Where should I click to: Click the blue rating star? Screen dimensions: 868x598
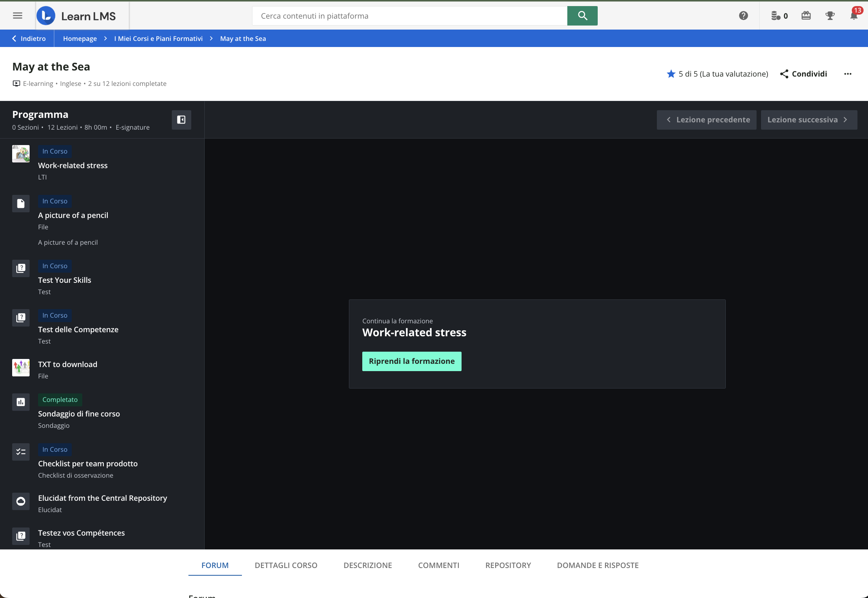[671, 74]
